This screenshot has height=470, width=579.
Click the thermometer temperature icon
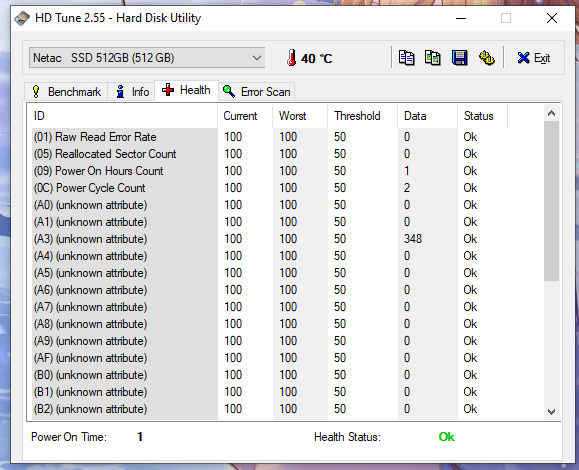[291, 58]
